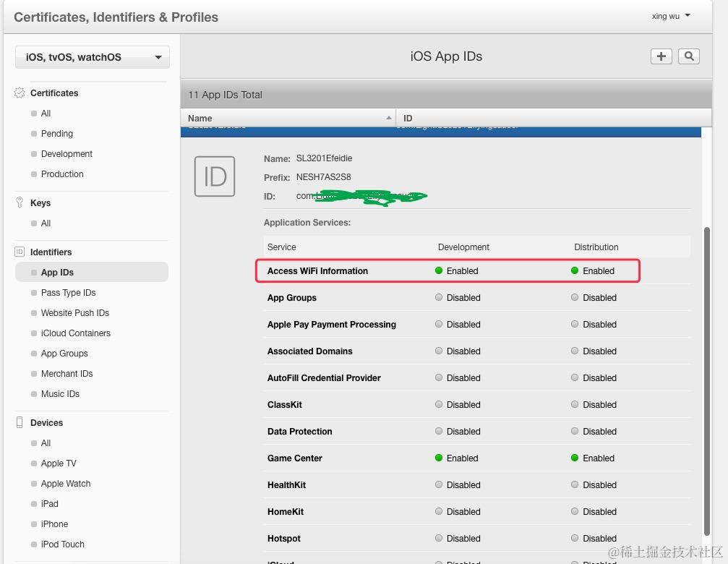Image resolution: width=728 pixels, height=564 pixels.
Task: Click the App Groups service row name
Action: (x=291, y=298)
